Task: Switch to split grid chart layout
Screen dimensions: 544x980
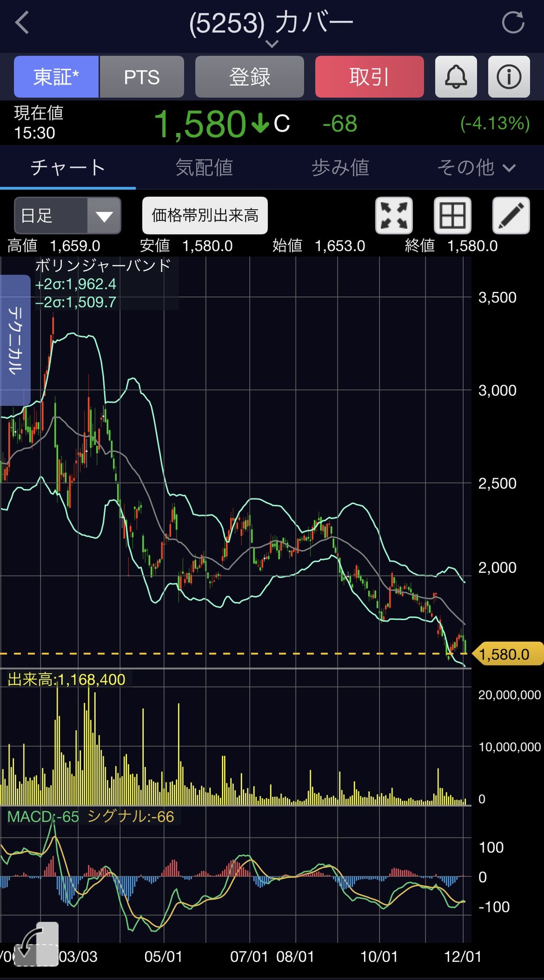Action: pos(453,215)
